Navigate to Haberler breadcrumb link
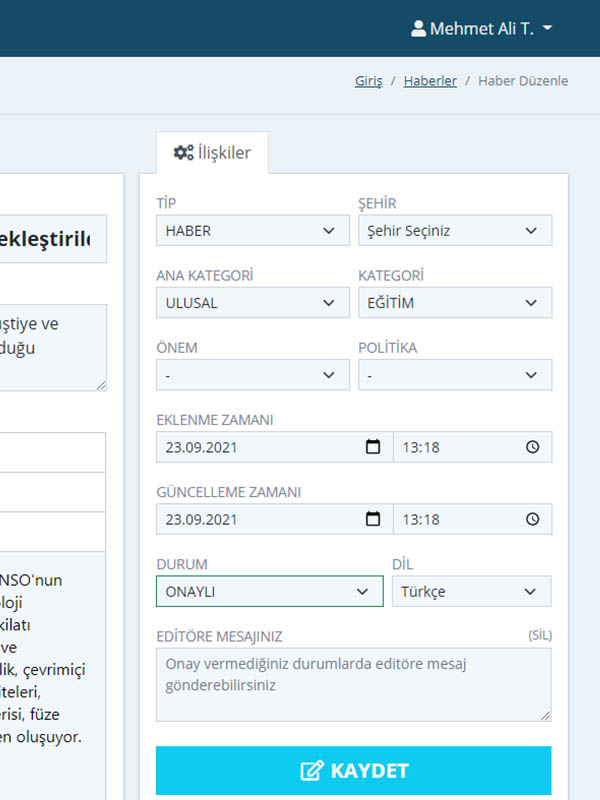 click(x=430, y=81)
